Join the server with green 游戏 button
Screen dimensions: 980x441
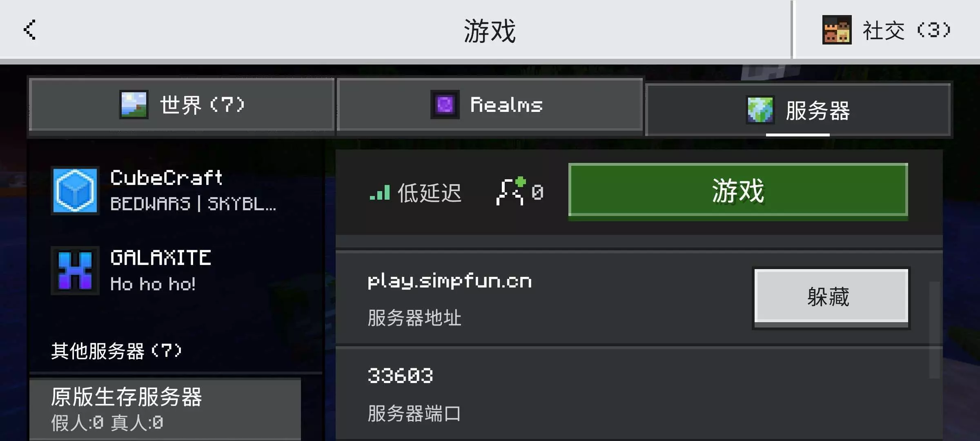(x=738, y=191)
